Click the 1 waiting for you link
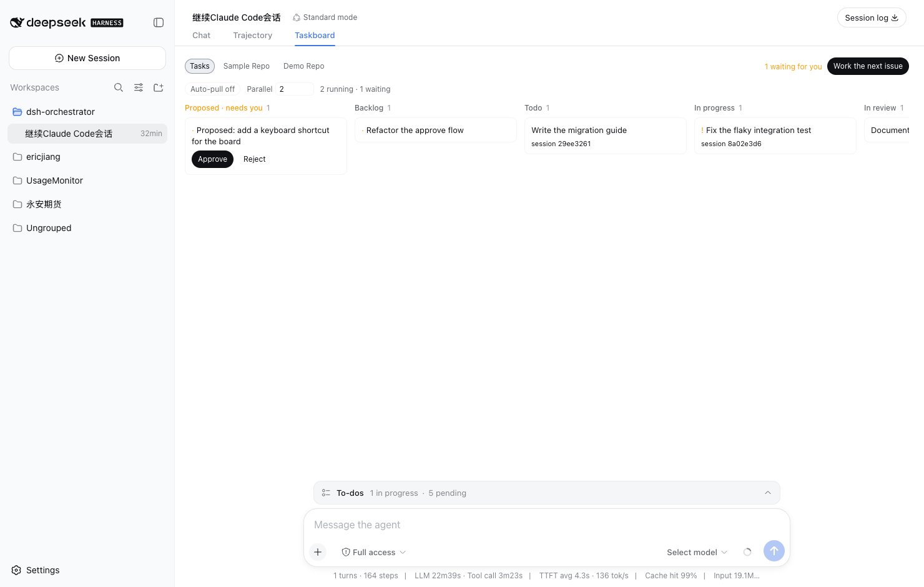This screenshot has height=587, width=924. point(793,67)
